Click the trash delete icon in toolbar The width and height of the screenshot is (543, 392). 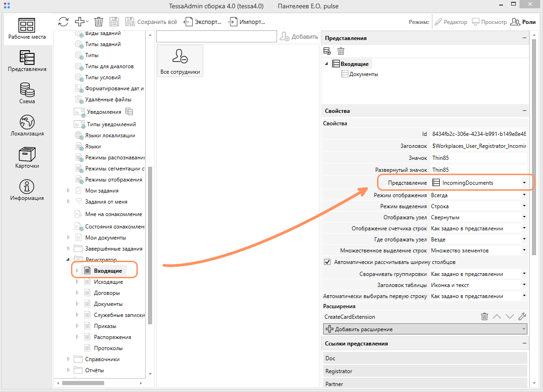coord(99,22)
